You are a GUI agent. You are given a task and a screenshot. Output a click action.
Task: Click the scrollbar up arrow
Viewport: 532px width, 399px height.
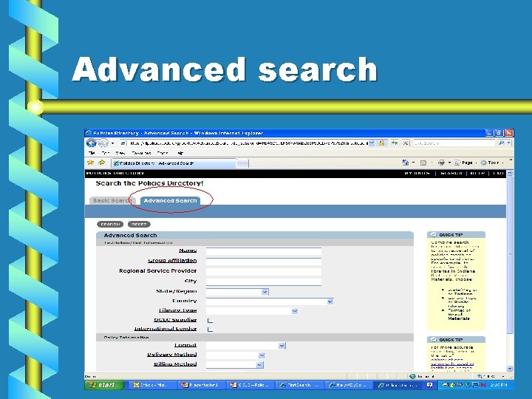510,173
